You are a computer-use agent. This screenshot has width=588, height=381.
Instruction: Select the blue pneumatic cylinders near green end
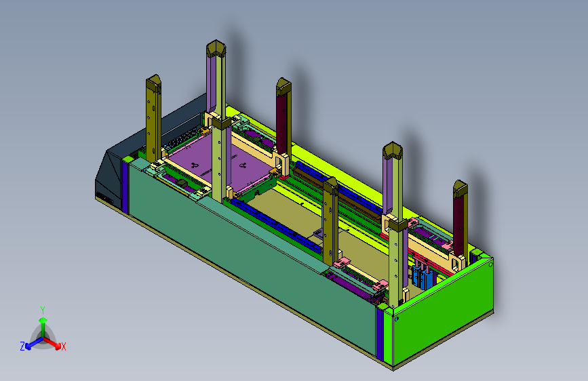click(423, 277)
